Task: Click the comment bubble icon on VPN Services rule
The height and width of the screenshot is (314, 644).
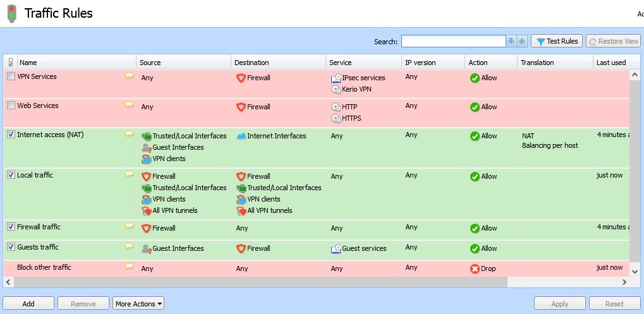Action: 129,75
